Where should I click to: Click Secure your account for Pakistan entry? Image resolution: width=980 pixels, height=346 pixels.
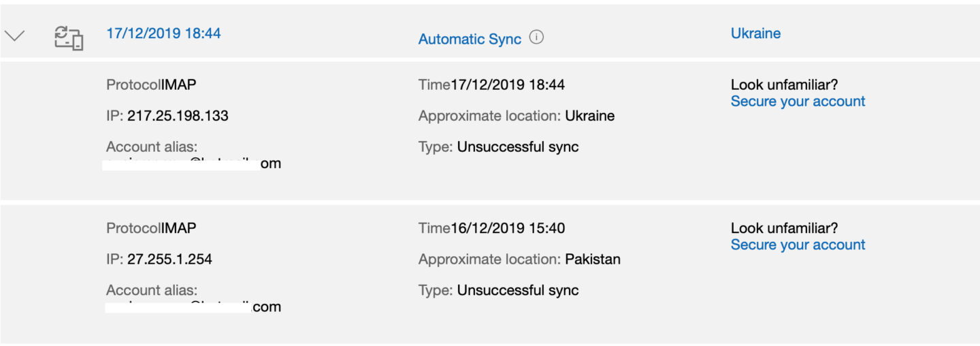[x=798, y=245]
